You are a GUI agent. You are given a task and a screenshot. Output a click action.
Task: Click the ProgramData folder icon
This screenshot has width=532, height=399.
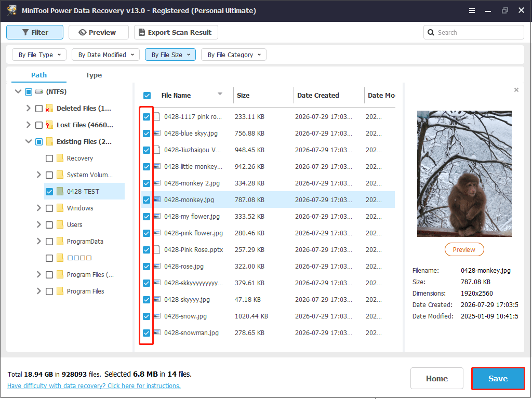click(60, 241)
